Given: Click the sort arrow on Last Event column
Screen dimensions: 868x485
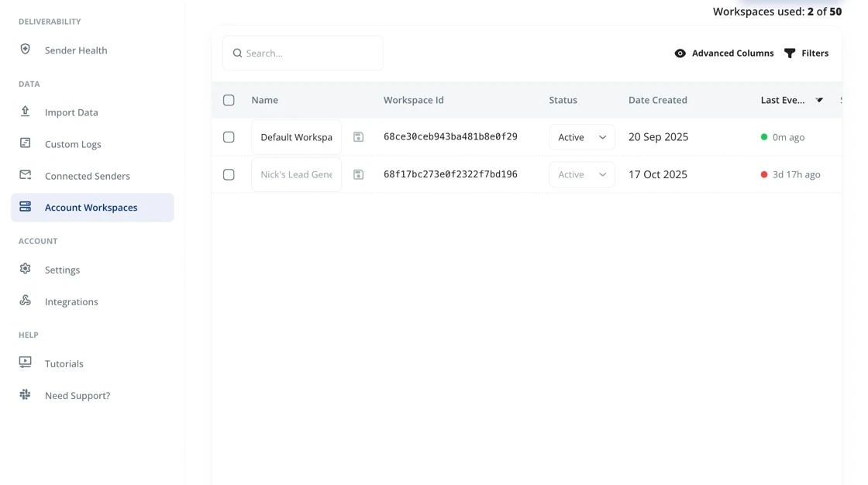Looking at the screenshot, I should click(x=820, y=100).
